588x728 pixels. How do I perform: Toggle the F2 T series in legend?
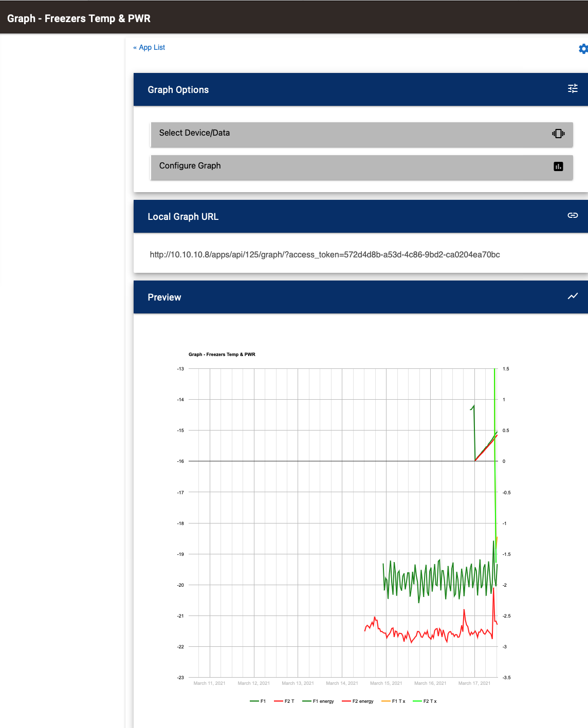click(x=289, y=701)
